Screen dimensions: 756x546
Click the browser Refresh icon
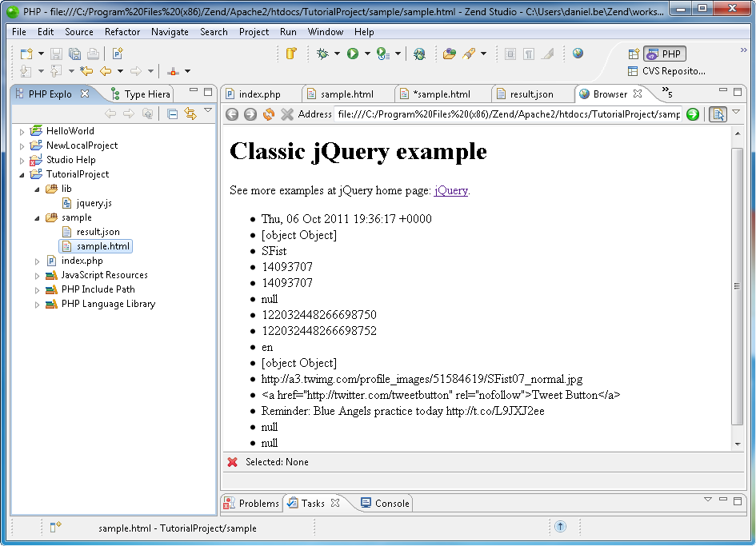269,114
